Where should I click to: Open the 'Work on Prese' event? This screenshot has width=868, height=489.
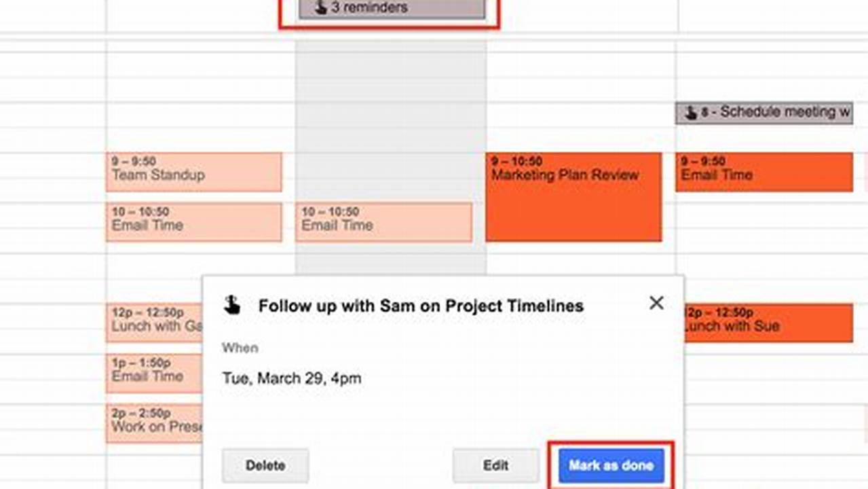pos(154,422)
